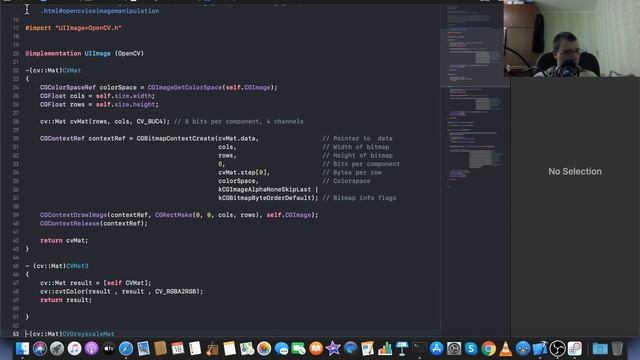Open the Notes app in dock

[229, 349]
